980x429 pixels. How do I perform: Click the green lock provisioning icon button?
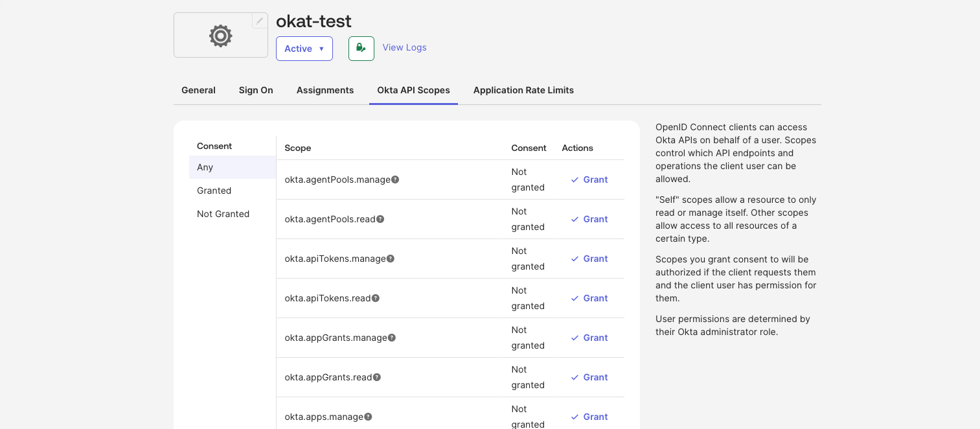[x=361, y=49]
